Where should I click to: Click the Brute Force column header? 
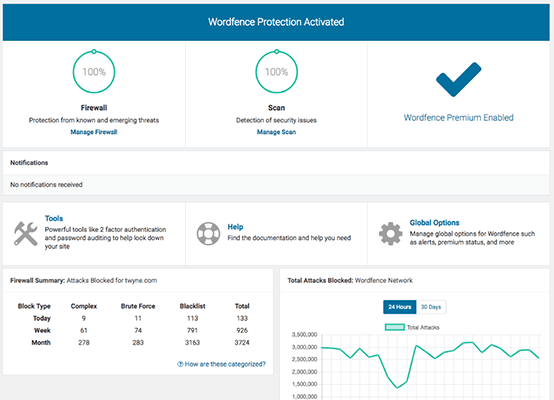point(138,306)
